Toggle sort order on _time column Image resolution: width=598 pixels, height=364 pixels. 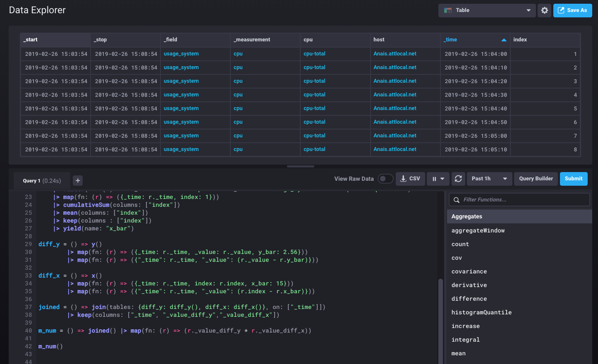click(504, 39)
